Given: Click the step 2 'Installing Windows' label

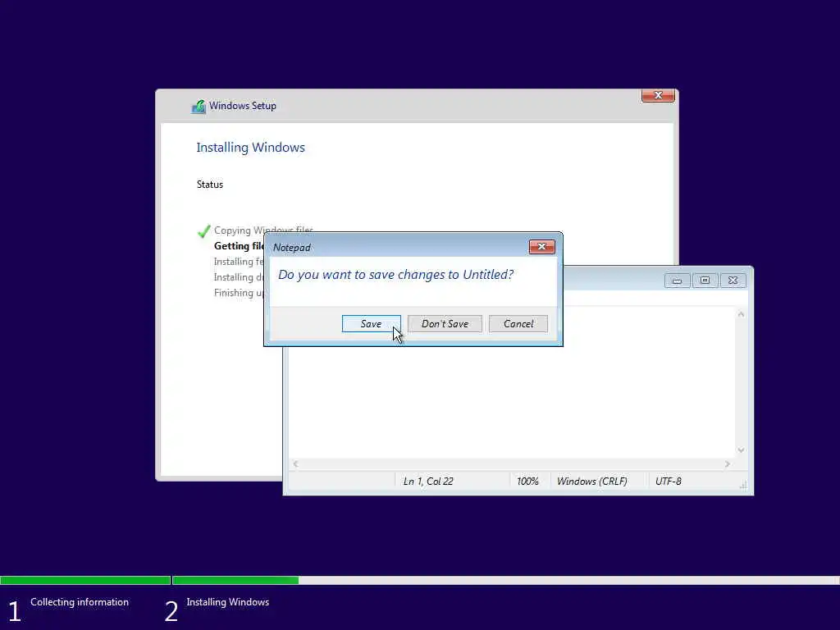Looking at the screenshot, I should 228,602.
